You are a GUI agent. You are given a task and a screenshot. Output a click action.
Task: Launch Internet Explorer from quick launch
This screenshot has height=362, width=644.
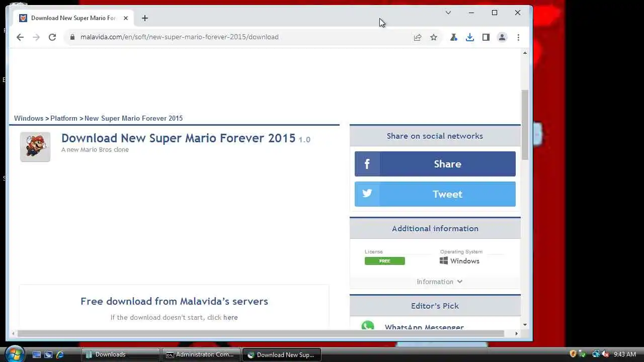(60, 354)
